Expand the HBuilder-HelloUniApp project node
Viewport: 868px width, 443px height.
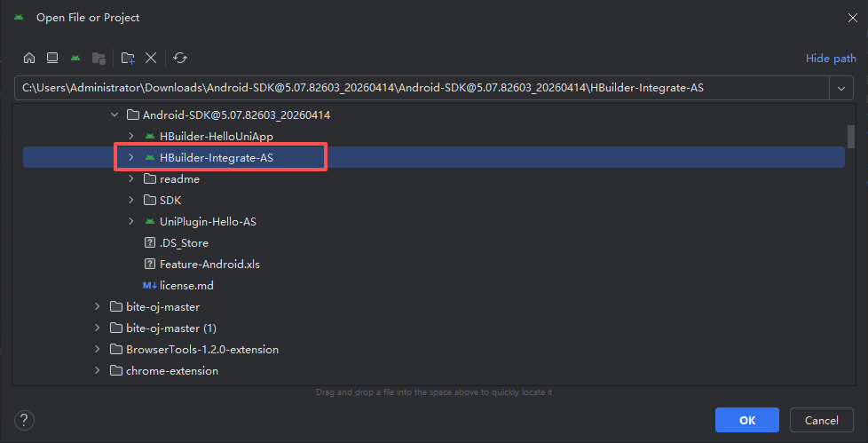(130, 136)
